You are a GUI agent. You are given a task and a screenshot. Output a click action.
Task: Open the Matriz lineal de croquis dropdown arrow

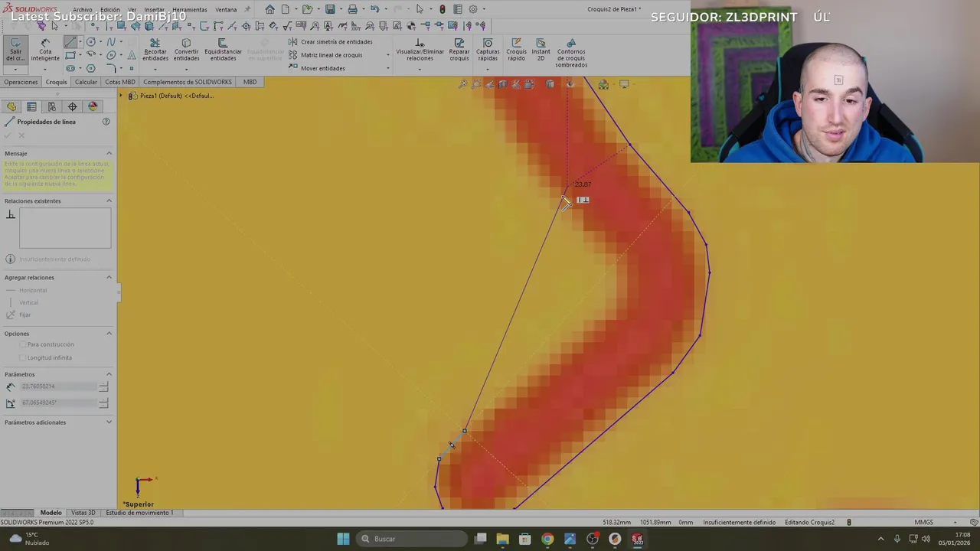point(387,55)
